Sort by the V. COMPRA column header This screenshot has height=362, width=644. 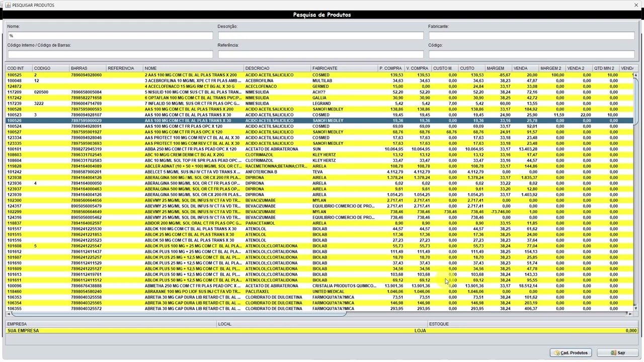click(x=418, y=68)
